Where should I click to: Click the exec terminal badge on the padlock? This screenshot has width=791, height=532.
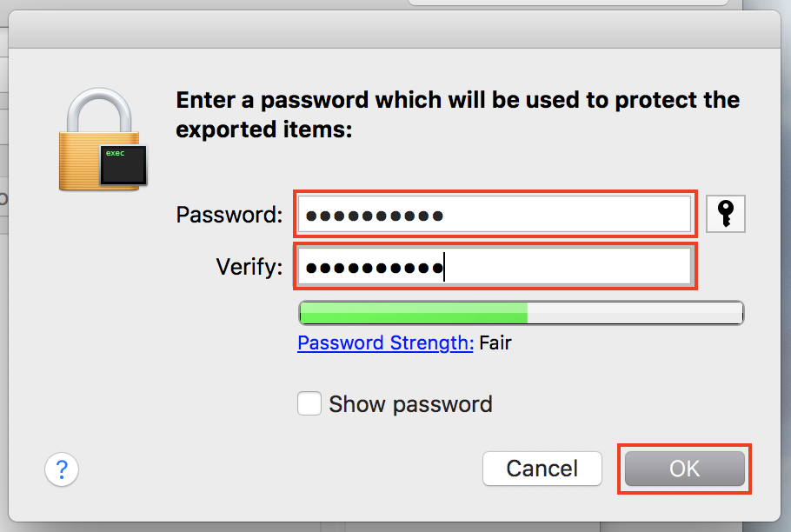(122, 165)
